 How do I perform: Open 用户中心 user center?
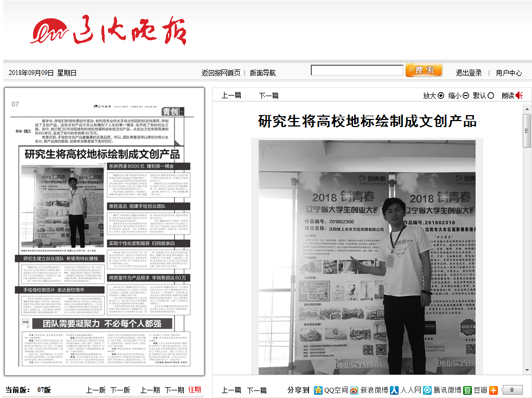(509, 73)
